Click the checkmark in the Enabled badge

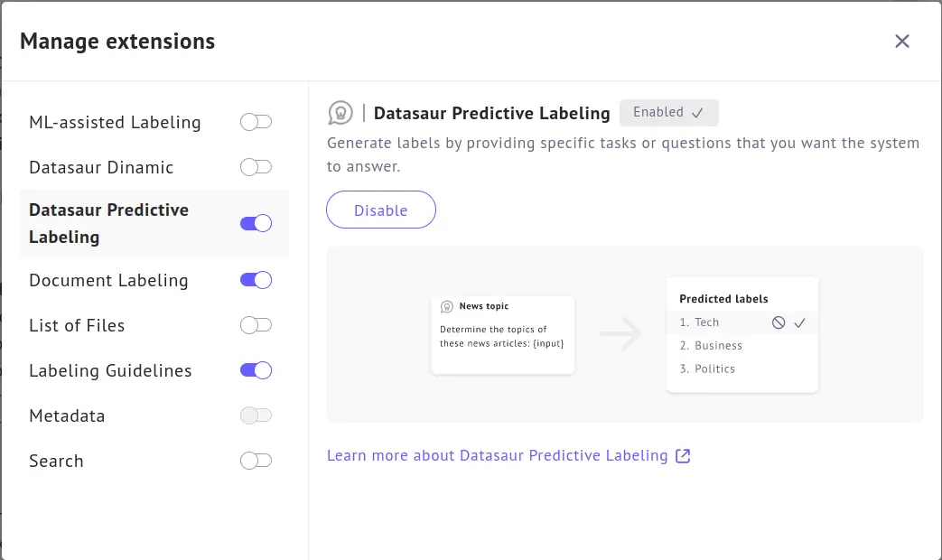697,113
